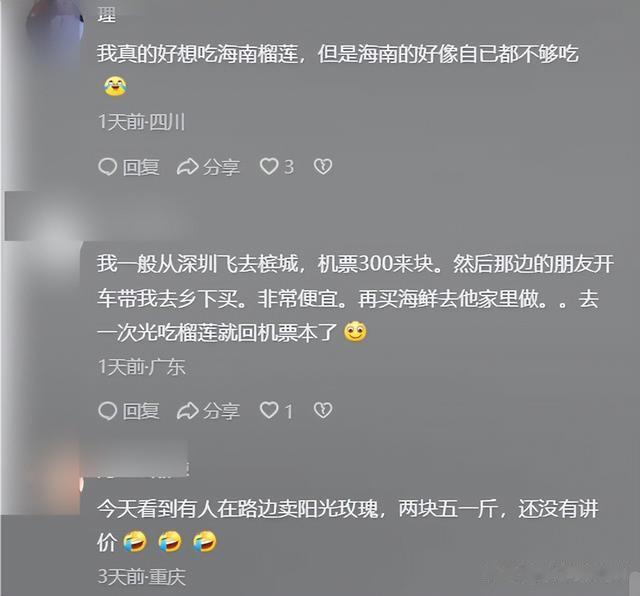Viewport: 640px width, 596px height.
Task: Click the like count 3 on the durian comment
Action: tap(289, 167)
